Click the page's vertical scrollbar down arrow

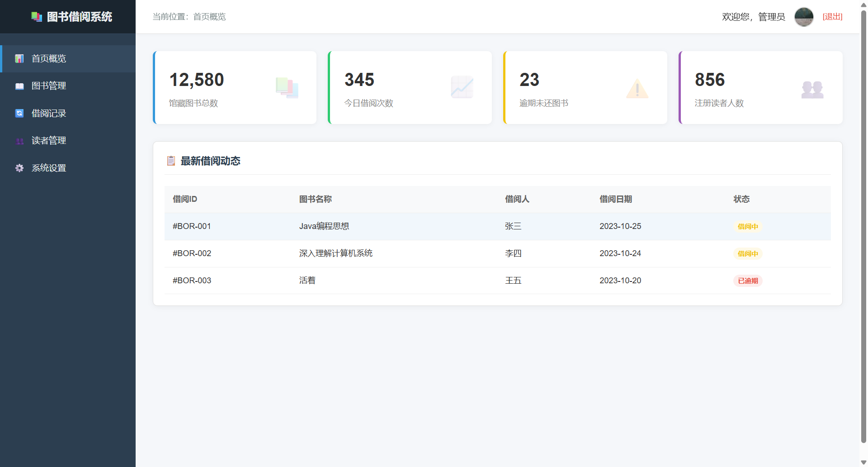tap(863, 462)
